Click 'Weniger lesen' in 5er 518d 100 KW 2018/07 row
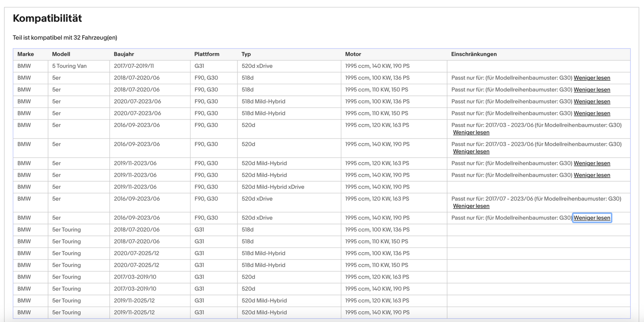This screenshot has height=322, width=644. click(x=592, y=78)
